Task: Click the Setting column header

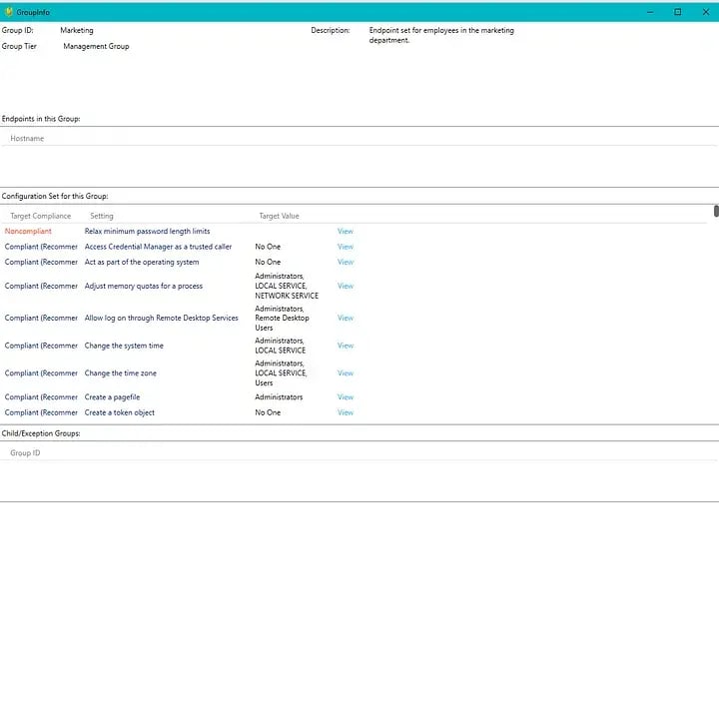Action: point(102,216)
